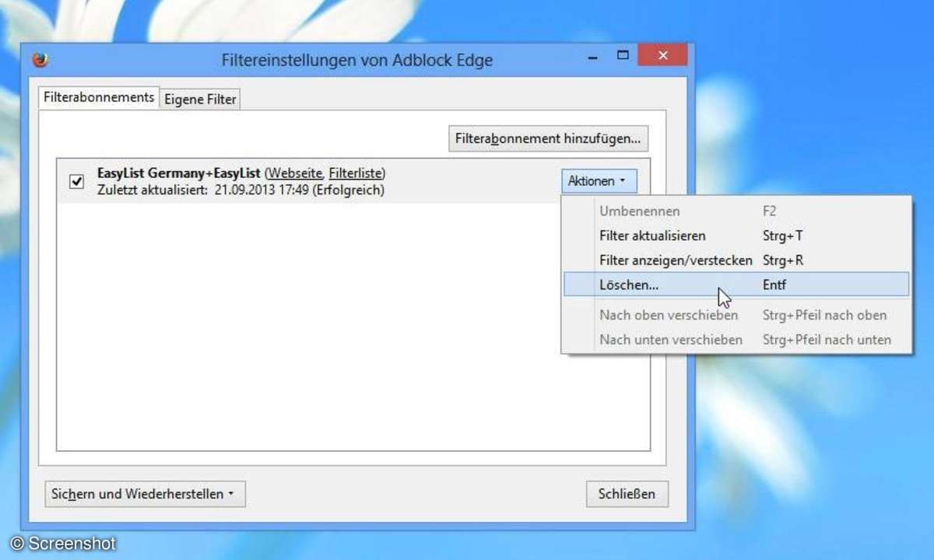Click Nach oben verschieben menu entry
The height and width of the screenshot is (560, 934).
click(x=736, y=315)
